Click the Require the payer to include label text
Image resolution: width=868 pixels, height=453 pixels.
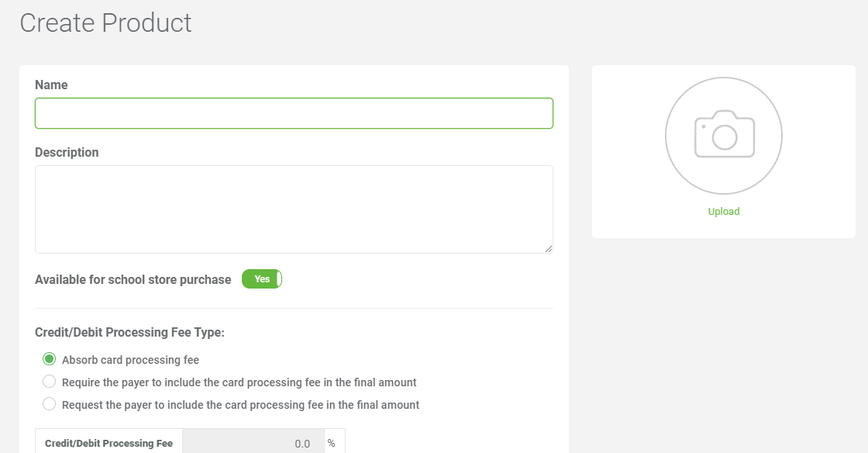[x=239, y=382]
